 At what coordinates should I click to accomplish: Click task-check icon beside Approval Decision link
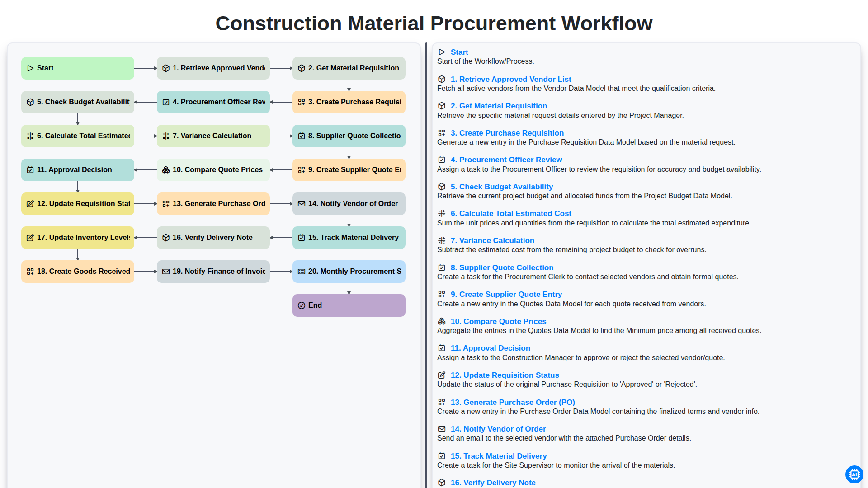click(442, 348)
